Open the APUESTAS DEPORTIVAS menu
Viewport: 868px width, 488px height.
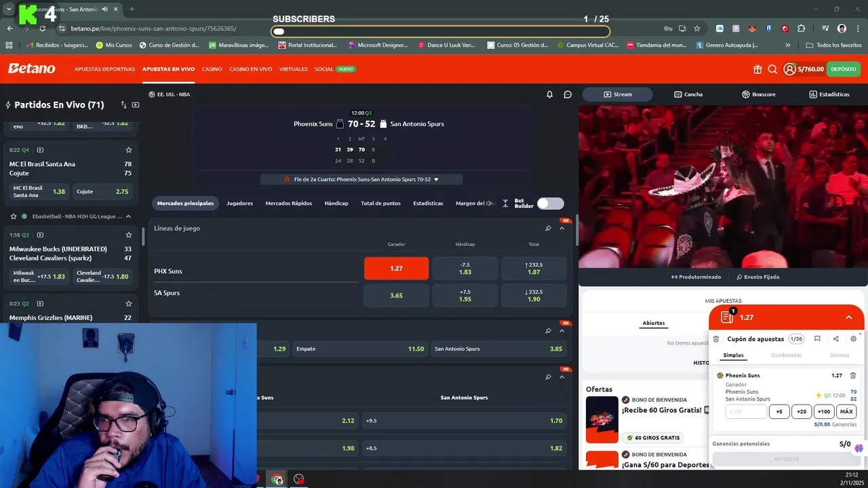(104, 69)
